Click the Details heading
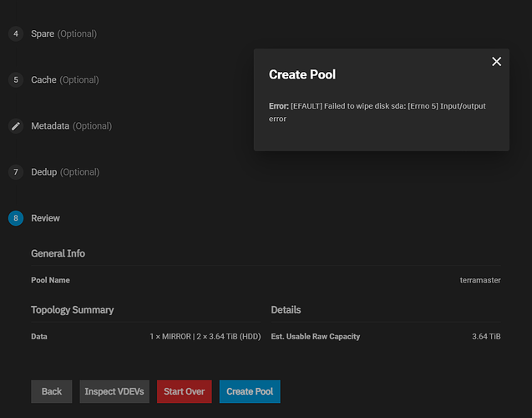The image size is (532, 418). [286, 309]
